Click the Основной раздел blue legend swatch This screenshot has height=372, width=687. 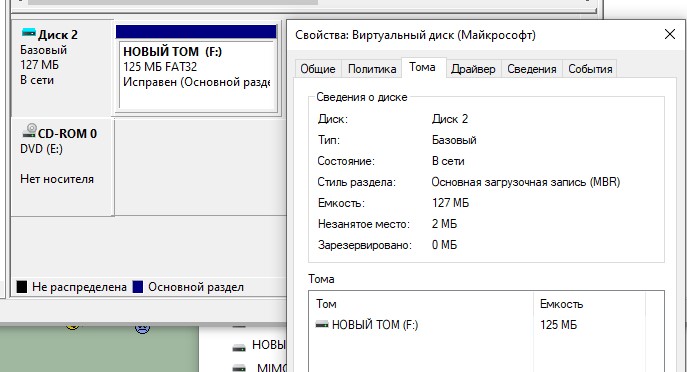click(138, 287)
